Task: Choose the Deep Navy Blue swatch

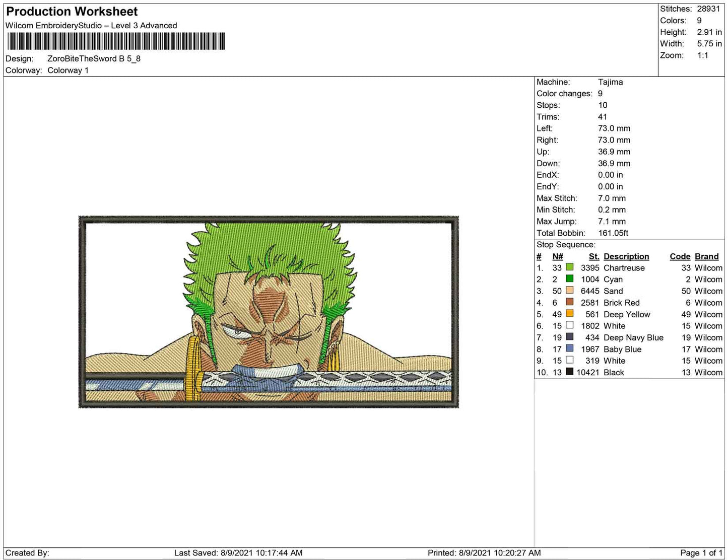Action: tap(569, 337)
